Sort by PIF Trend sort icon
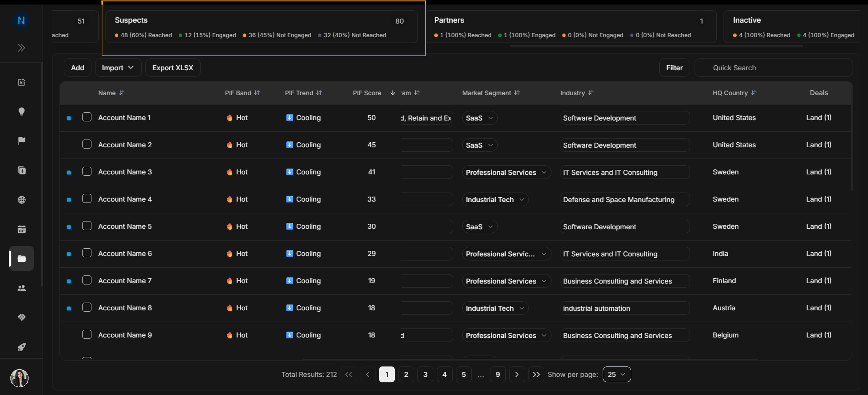This screenshot has height=395, width=868. [319, 93]
